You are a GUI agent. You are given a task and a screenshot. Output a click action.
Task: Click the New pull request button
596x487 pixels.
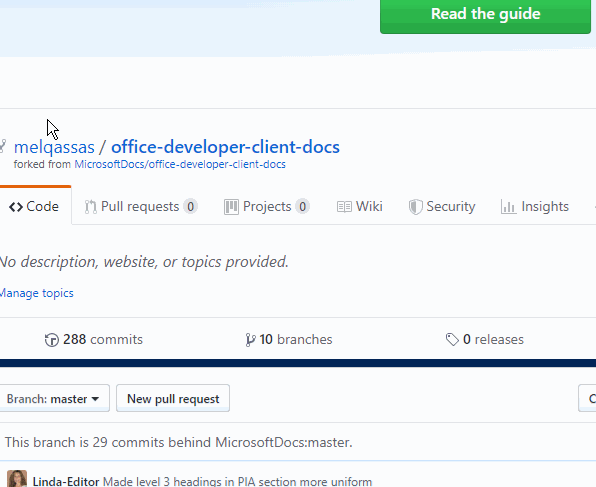pyautogui.click(x=173, y=398)
